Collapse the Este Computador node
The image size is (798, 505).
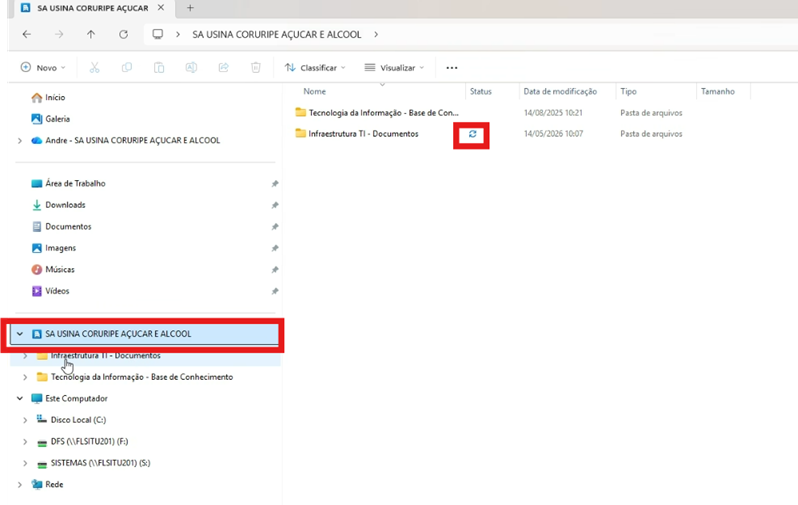click(x=20, y=399)
